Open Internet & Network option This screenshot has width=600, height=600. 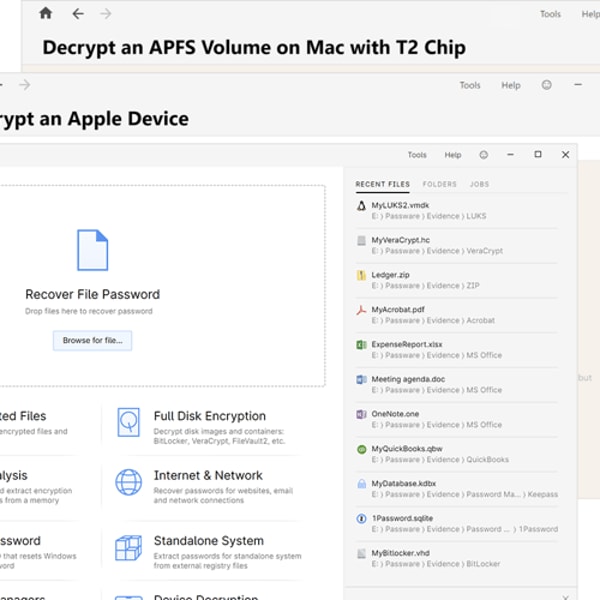[x=208, y=475]
